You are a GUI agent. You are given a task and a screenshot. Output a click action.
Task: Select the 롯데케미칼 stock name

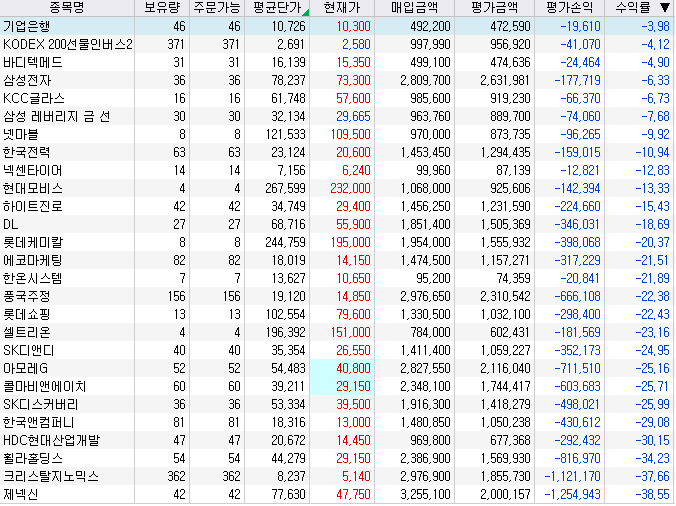pyautogui.click(x=32, y=243)
